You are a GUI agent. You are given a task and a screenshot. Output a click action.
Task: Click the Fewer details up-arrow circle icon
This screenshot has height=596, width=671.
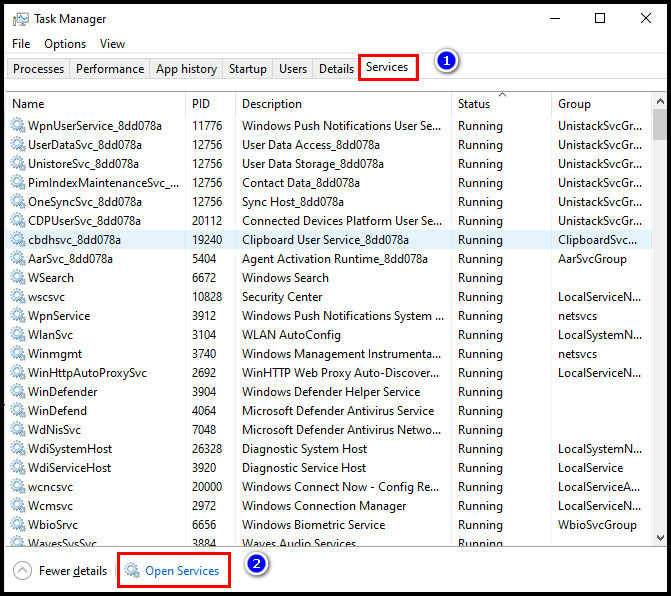tap(22, 570)
